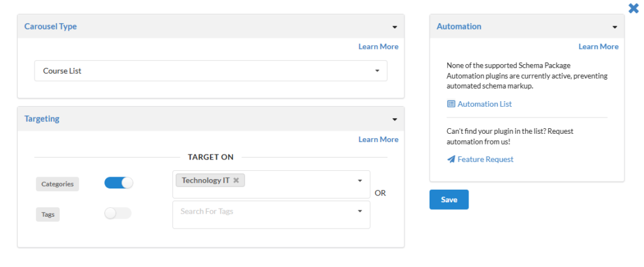Click the Feature Request paper plane icon

(x=451, y=160)
